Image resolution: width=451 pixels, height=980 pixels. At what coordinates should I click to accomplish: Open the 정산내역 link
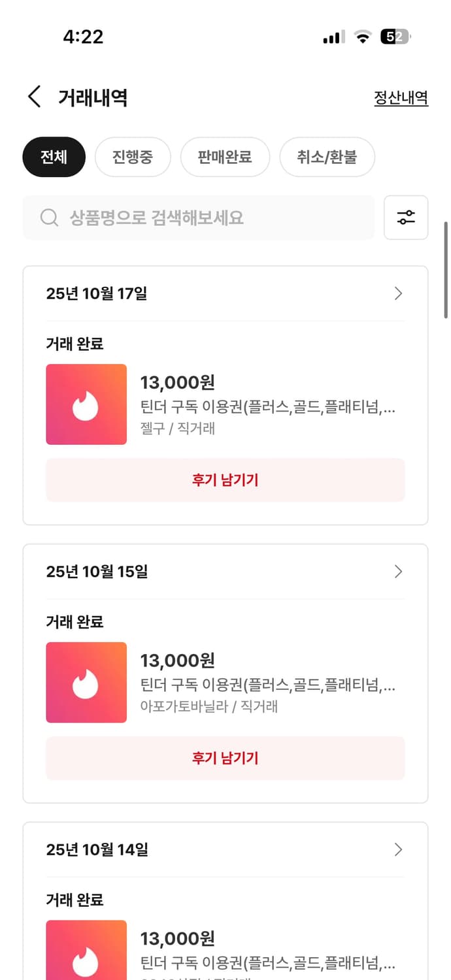point(401,97)
